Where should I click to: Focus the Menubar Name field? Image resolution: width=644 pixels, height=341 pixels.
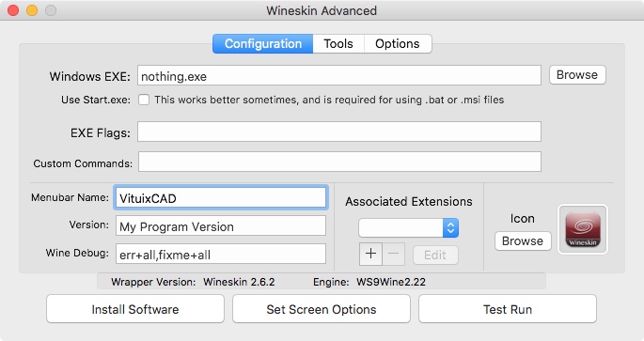(221, 198)
